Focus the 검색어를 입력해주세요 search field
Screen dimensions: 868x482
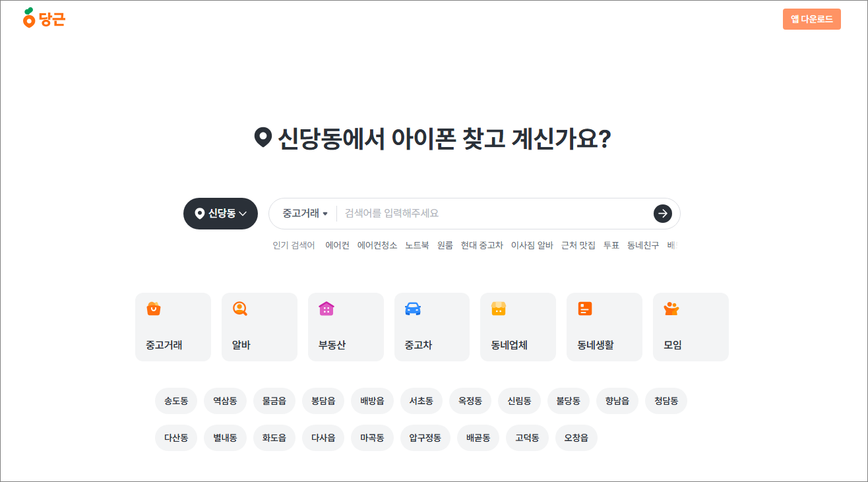[x=495, y=214]
